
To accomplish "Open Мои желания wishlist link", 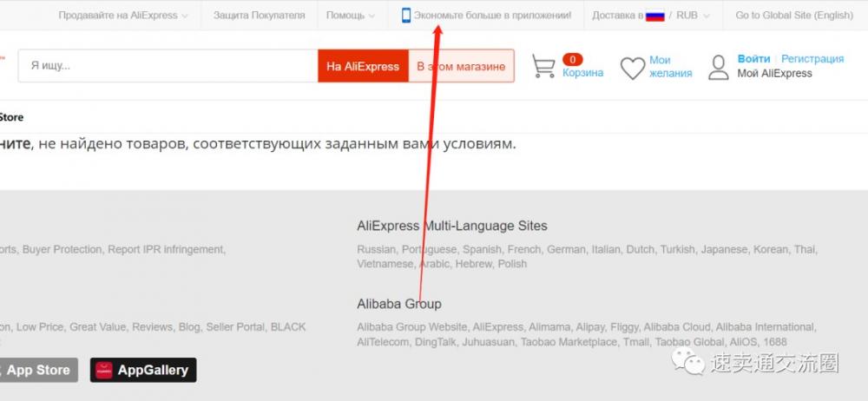I will pyautogui.click(x=670, y=67).
